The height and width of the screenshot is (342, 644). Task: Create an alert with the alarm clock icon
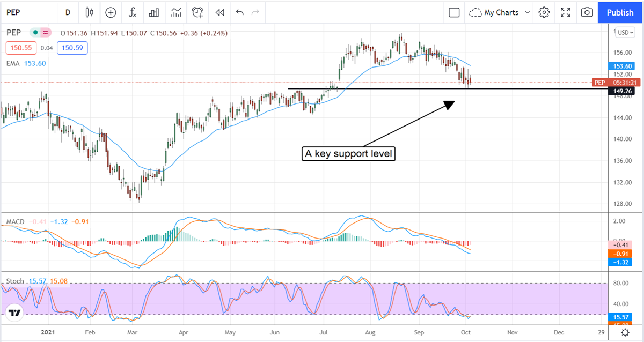click(198, 12)
